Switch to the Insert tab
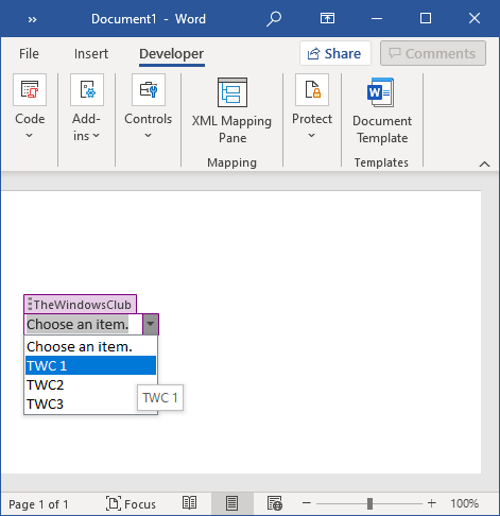The width and height of the screenshot is (500, 516). [x=91, y=54]
